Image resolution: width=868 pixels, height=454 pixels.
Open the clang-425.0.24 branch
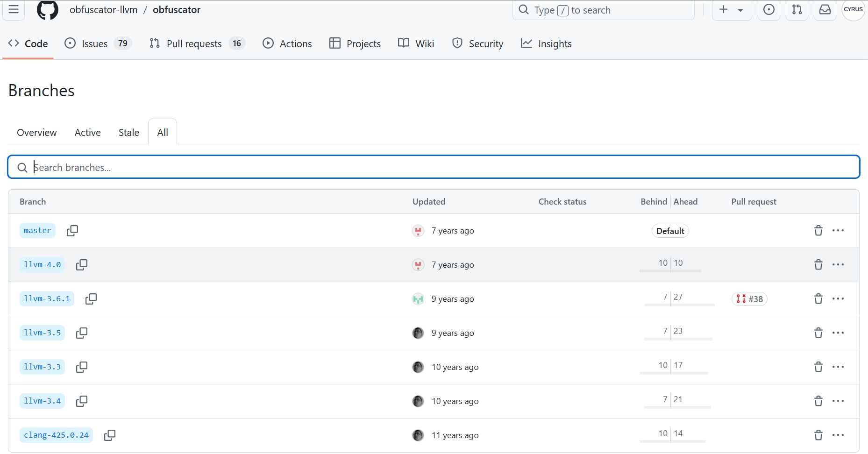[x=56, y=435]
